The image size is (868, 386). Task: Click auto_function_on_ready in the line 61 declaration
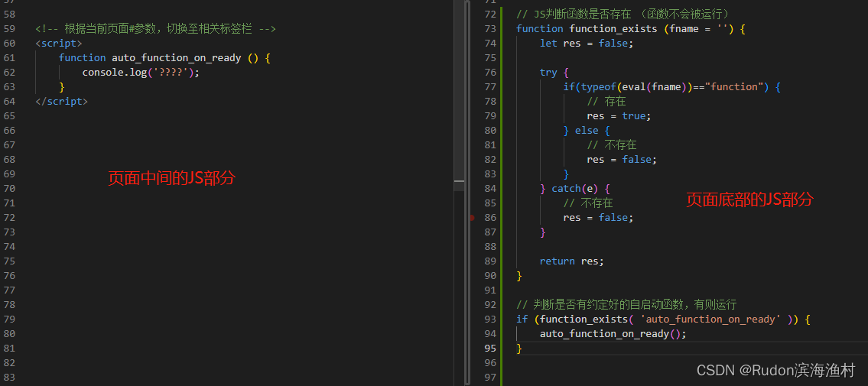(x=177, y=57)
